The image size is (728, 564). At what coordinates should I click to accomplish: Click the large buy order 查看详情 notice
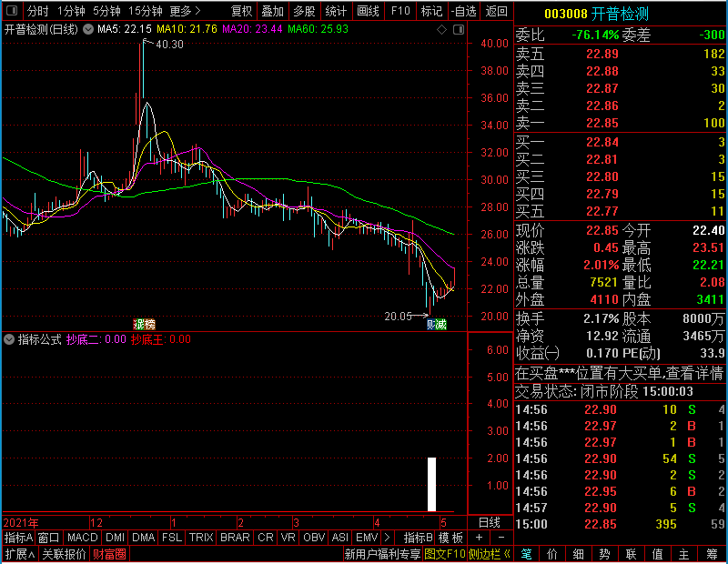tap(619, 373)
